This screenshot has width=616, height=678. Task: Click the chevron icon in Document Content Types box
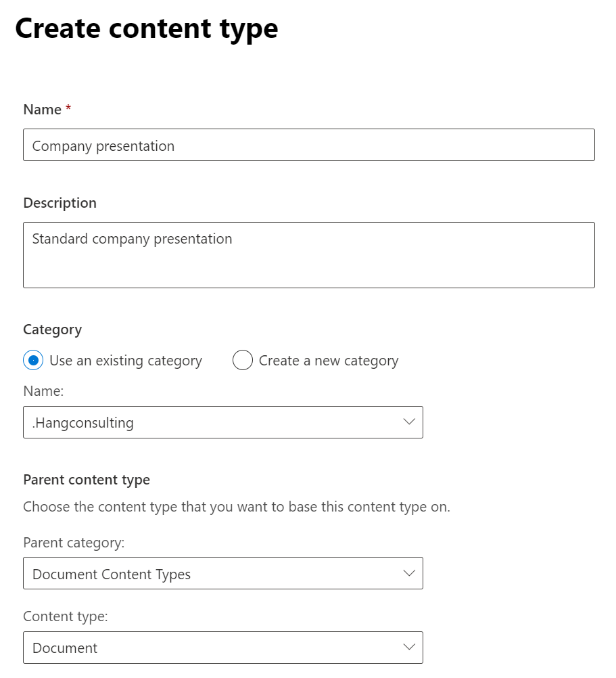coord(408,573)
